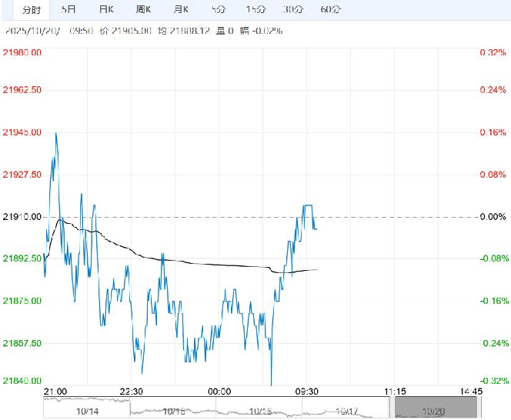This screenshot has width=511, height=420.
Task: Click the blue price line peak near 21945
Action: (55, 134)
